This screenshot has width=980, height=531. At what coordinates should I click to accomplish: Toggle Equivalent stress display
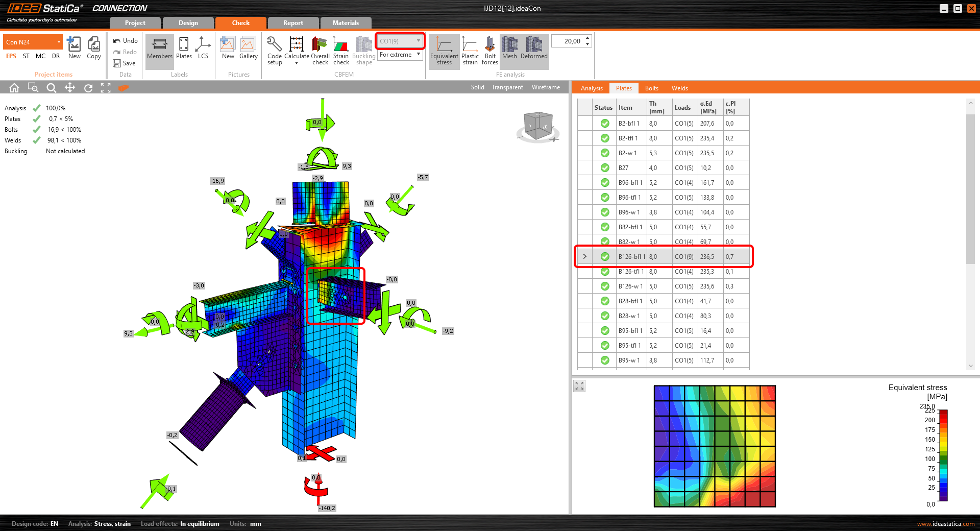pyautogui.click(x=444, y=51)
